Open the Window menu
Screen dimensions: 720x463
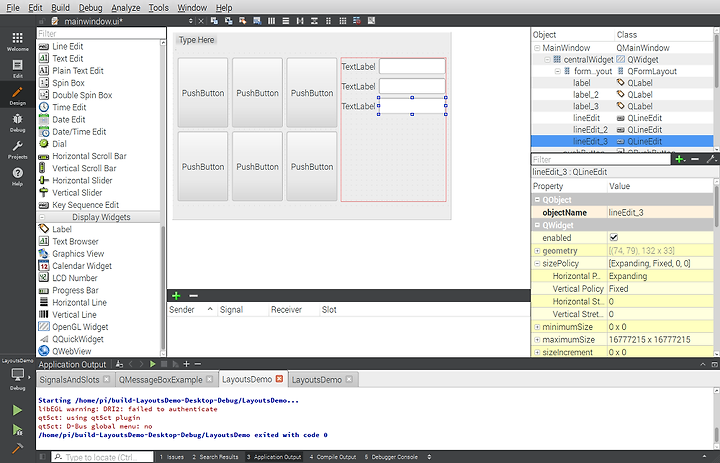point(192,7)
